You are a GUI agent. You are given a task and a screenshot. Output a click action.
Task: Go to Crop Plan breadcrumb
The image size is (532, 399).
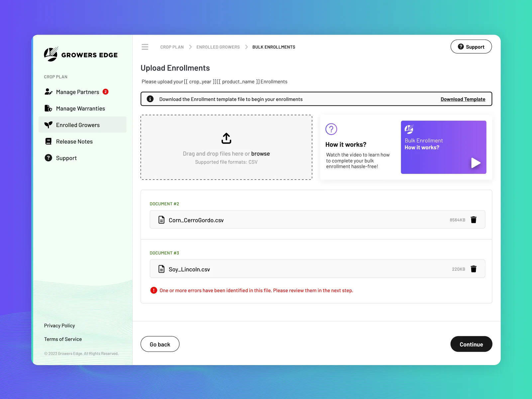click(172, 47)
